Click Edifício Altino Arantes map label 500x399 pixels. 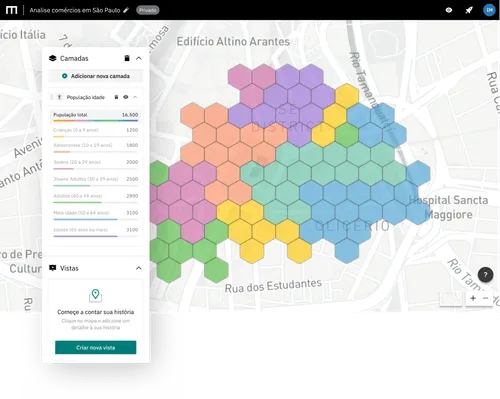[x=233, y=42]
